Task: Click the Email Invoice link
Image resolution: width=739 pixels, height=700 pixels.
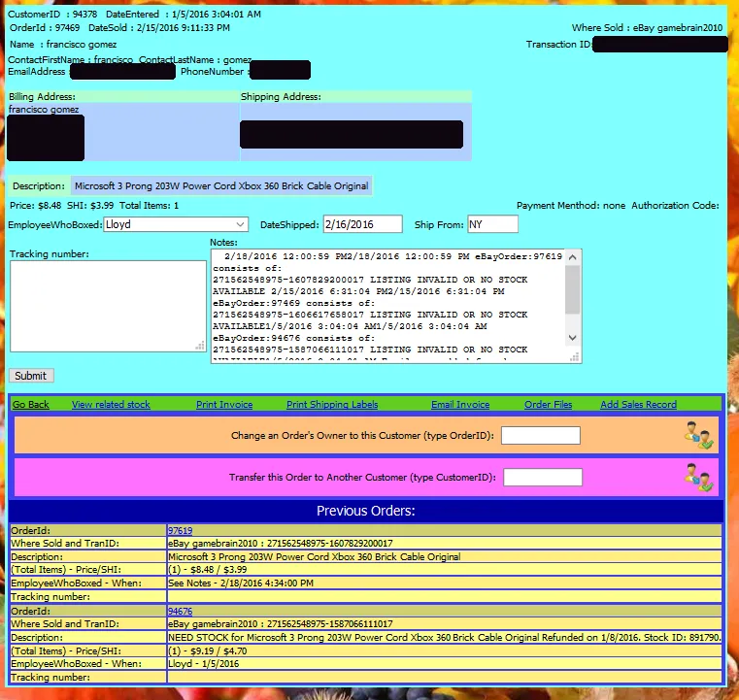Action: 460,404
